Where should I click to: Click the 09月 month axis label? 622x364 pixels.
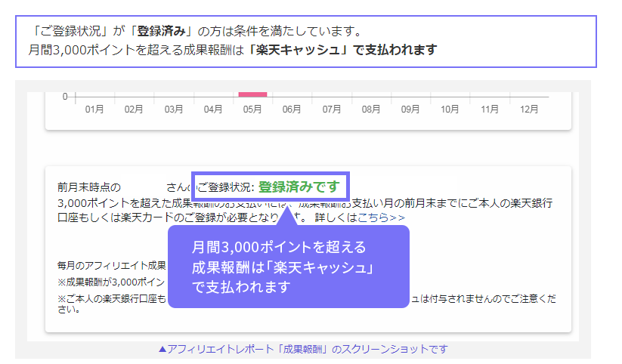[410, 110]
